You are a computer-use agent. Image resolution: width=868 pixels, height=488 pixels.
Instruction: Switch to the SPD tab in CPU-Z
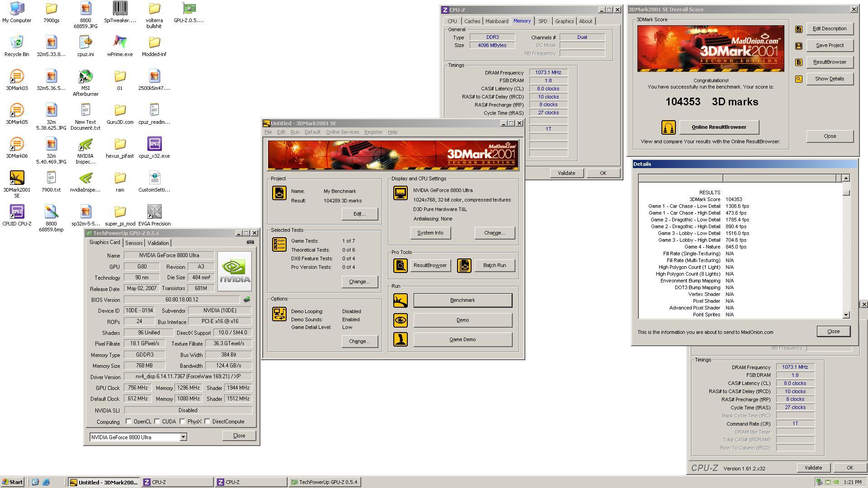[543, 21]
